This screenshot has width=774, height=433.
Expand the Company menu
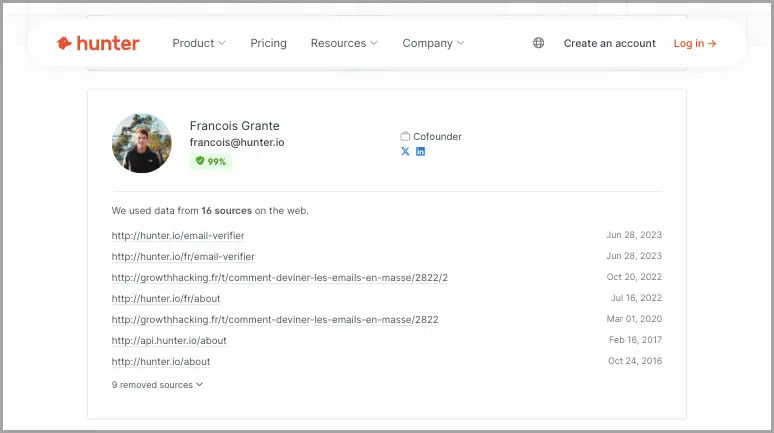(433, 43)
